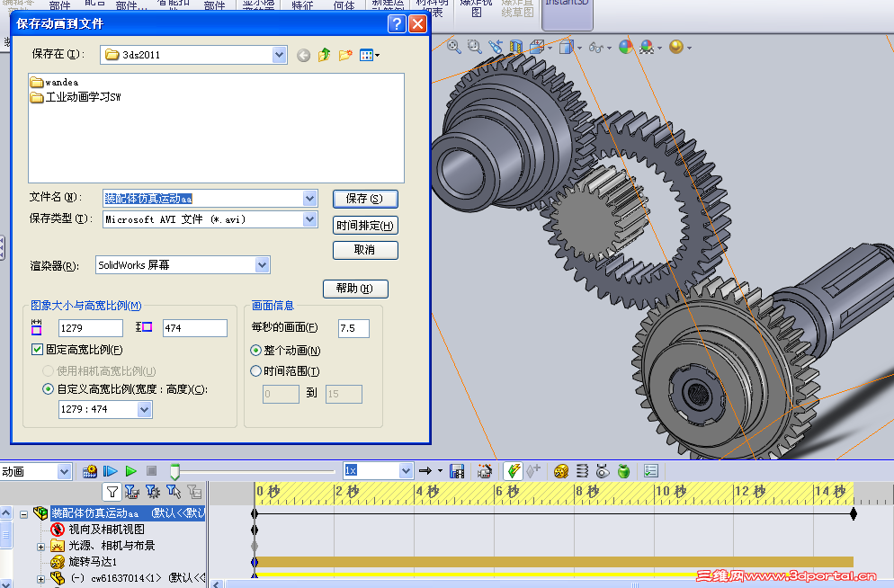Click the Display Style box icon
Viewport: 894px width, 588px height.
point(566,47)
